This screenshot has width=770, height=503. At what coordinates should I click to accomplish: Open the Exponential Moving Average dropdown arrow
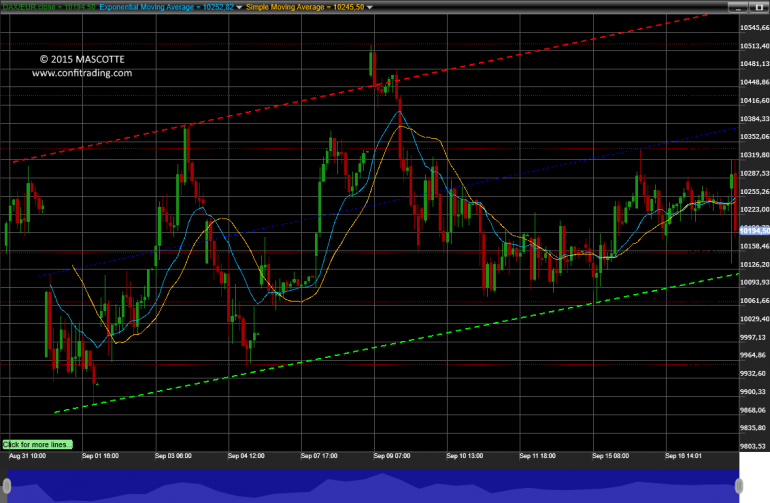click(239, 7)
